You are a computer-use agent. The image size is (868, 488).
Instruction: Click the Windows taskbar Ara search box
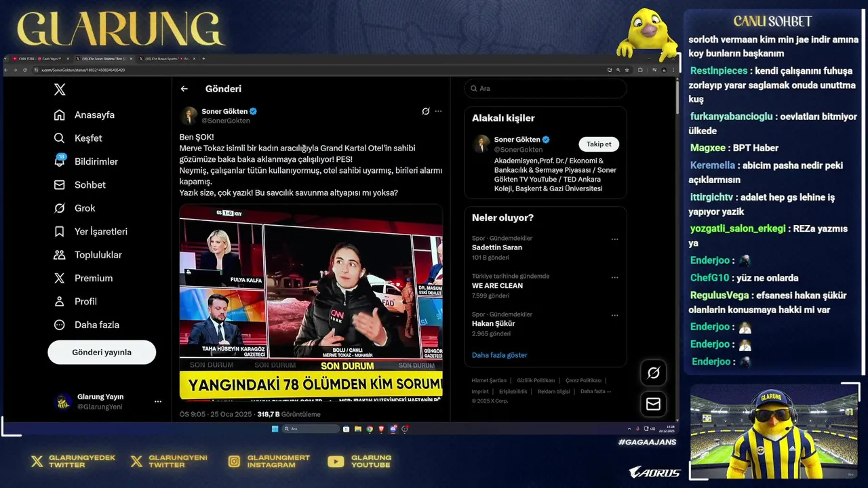[311, 428]
